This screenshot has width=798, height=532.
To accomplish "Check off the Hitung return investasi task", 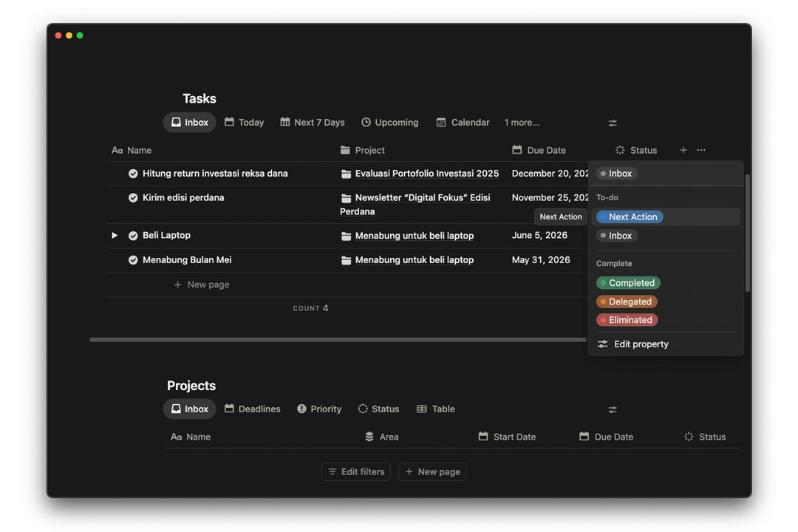I will click(133, 174).
